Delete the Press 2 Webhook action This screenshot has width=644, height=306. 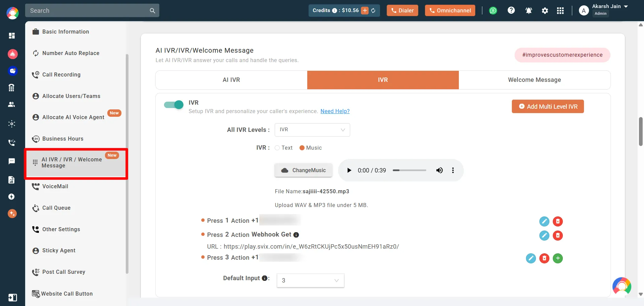coord(557,236)
